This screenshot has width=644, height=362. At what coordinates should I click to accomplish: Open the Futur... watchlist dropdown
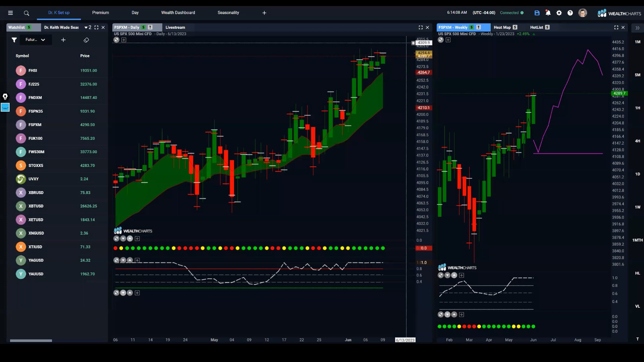click(35, 40)
